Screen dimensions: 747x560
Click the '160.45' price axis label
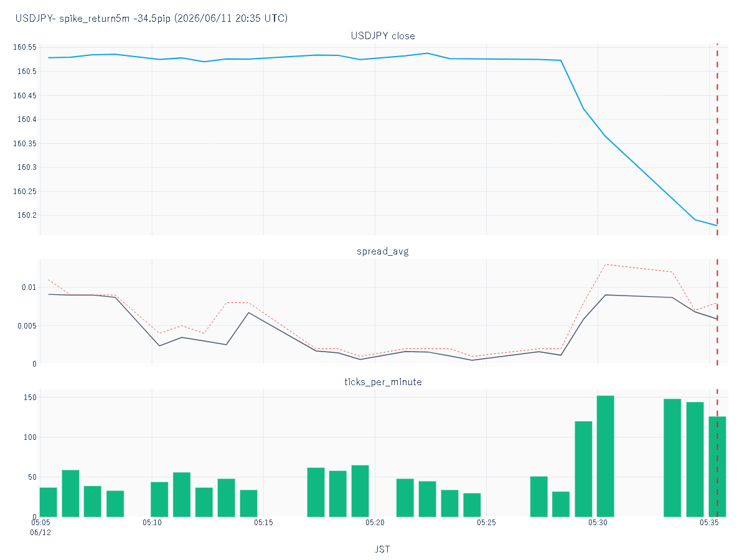pos(25,95)
